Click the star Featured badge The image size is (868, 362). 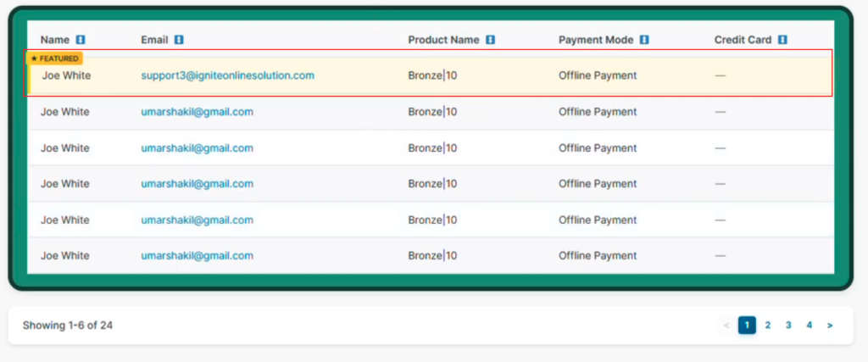click(55, 58)
